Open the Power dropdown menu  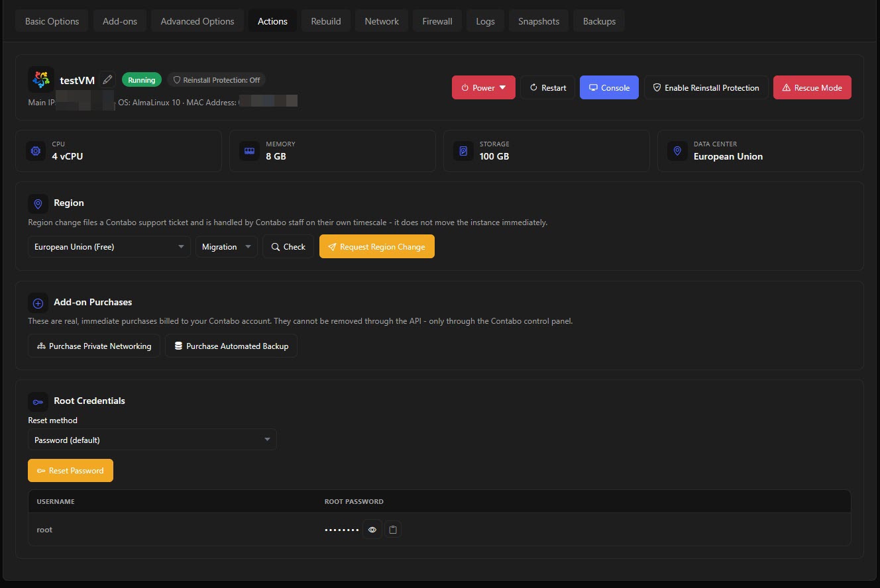coord(484,87)
